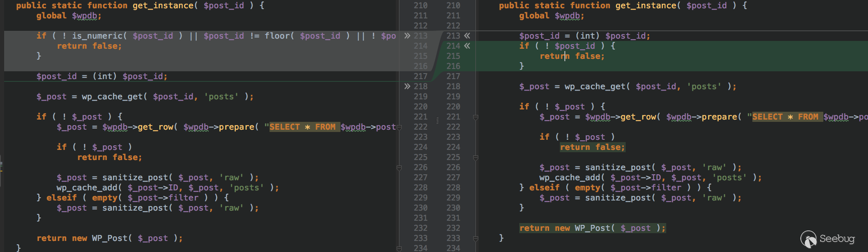Click left gutter line number 210
This screenshot has height=252, width=868.
(x=421, y=6)
